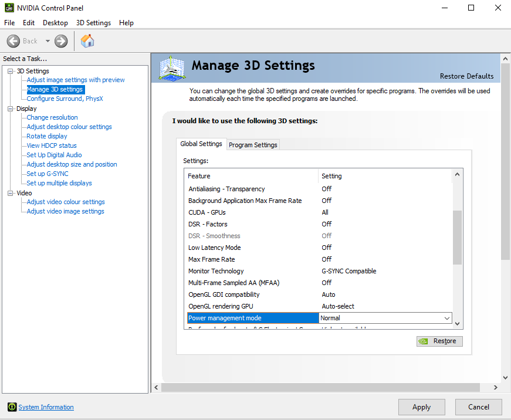Click the Apply button

pos(421,407)
